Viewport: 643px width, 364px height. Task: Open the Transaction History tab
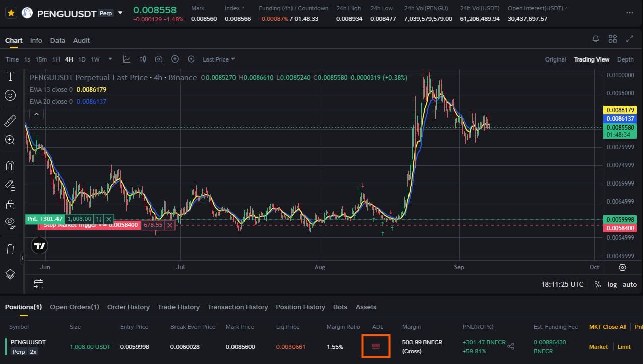(238, 307)
